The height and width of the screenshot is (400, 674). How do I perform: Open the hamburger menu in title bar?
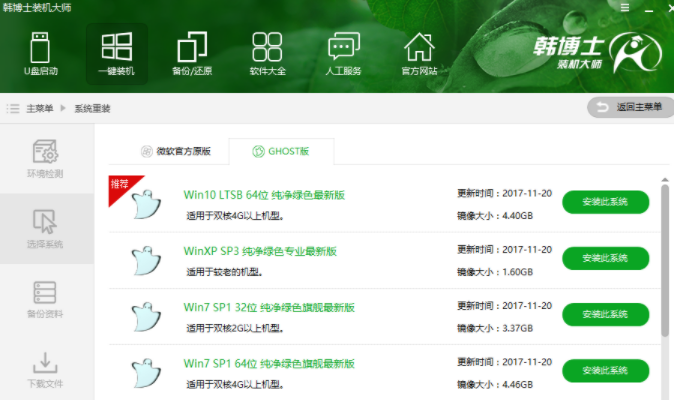coord(625,8)
